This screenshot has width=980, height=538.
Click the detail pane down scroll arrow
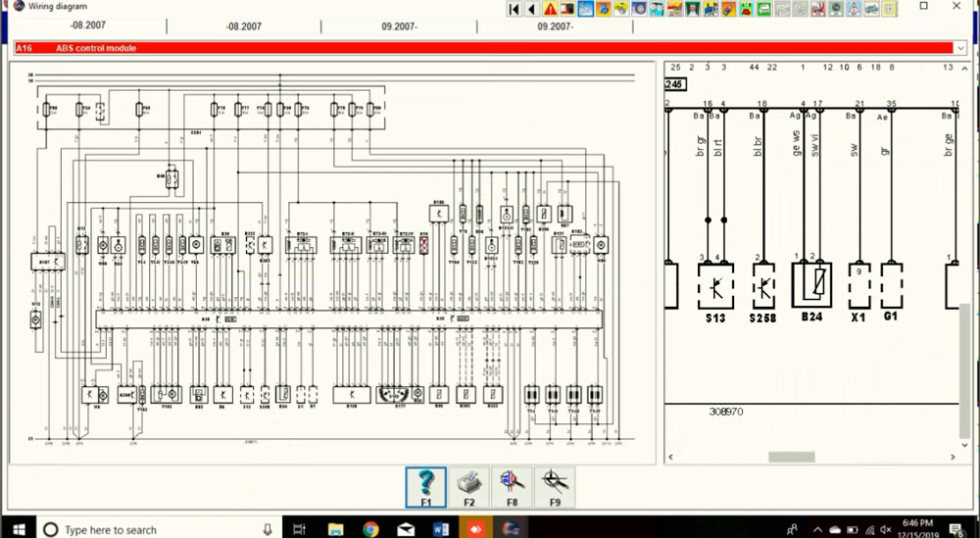(x=965, y=445)
